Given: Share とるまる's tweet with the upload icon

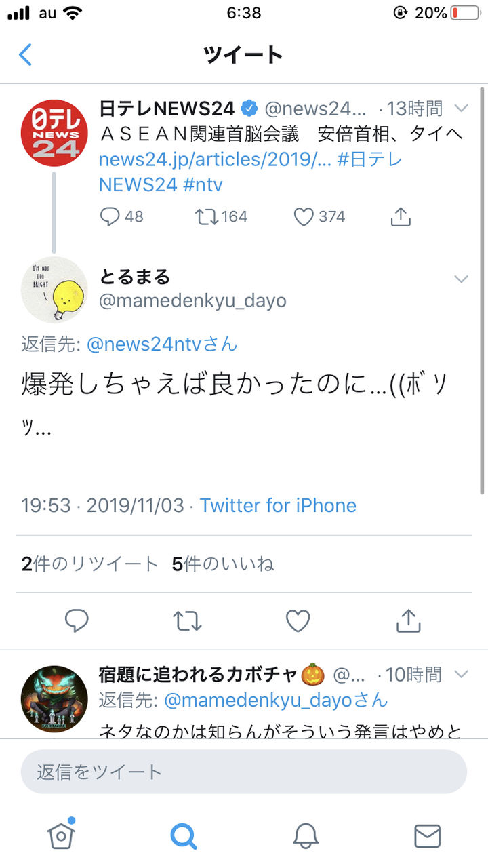Looking at the screenshot, I should click(408, 620).
